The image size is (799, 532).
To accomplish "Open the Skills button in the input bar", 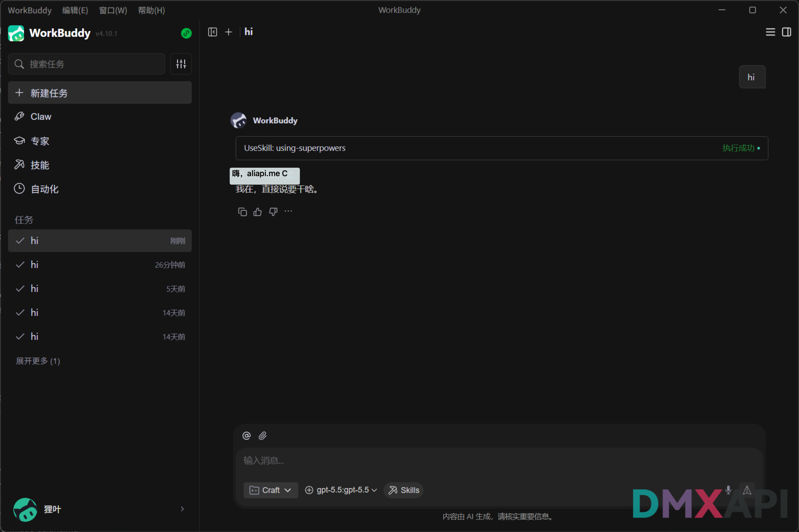I will click(x=404, y=490).
